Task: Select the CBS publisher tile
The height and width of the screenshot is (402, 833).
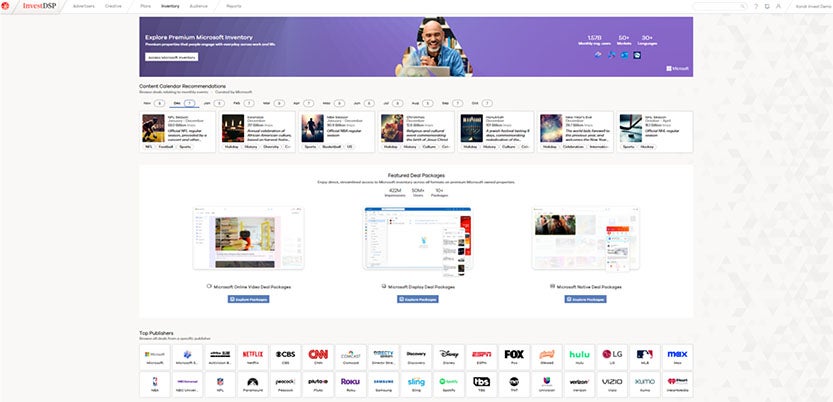Action: [x=285, y=357]
